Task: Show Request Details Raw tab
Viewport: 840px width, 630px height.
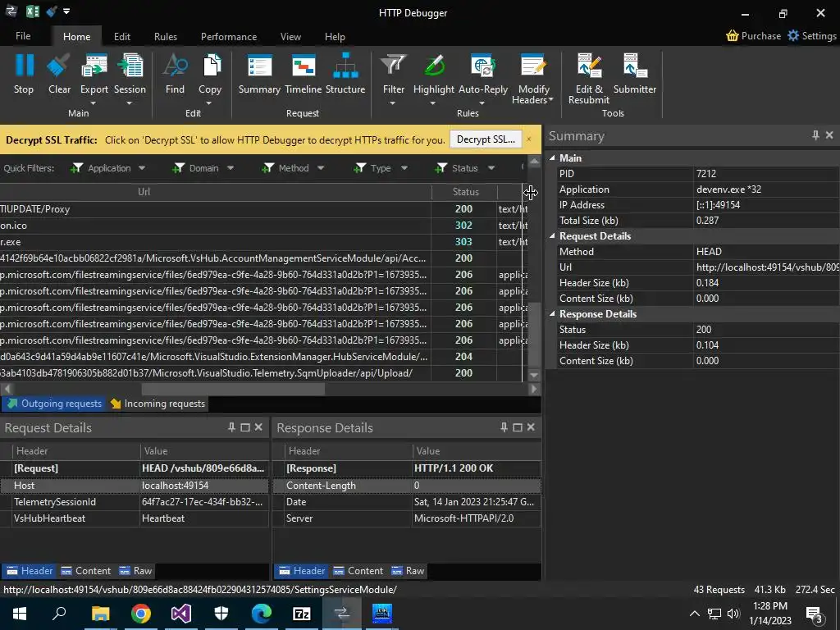Action: 135,571
